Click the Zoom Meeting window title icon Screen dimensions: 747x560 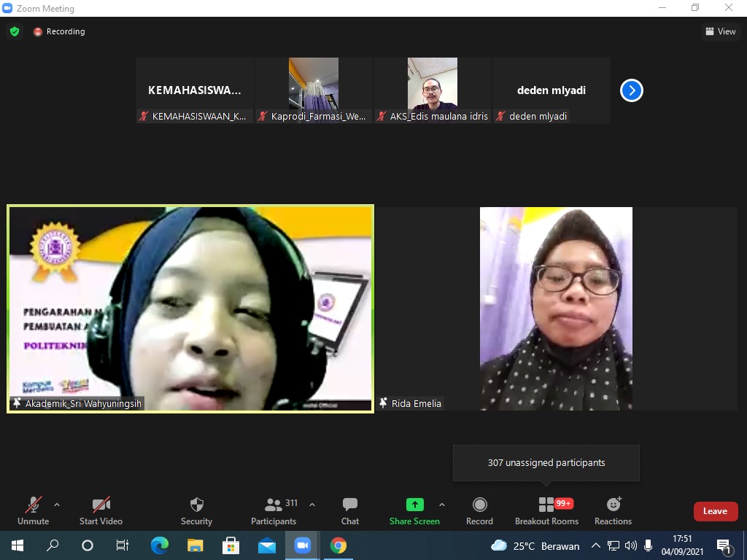7,8
